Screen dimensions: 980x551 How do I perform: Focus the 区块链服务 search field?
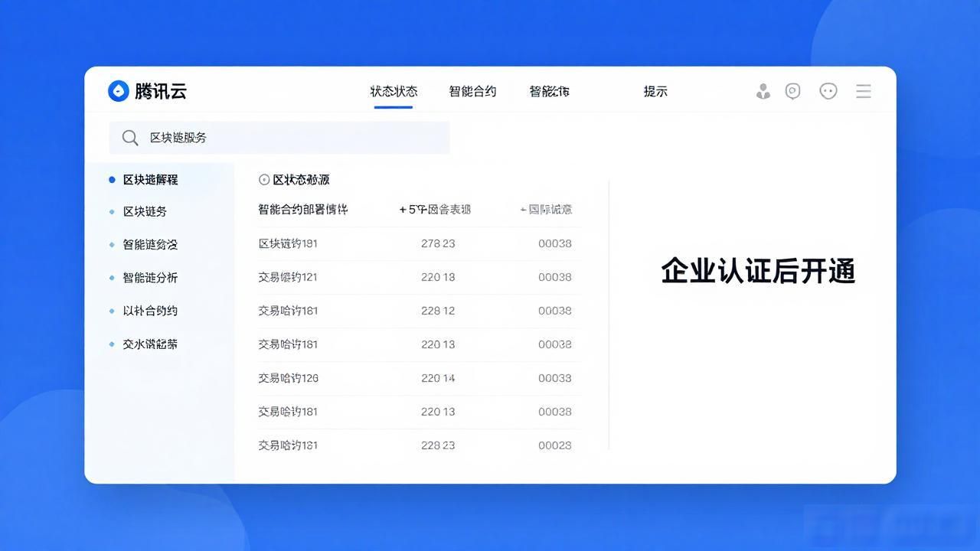(279, 138)
